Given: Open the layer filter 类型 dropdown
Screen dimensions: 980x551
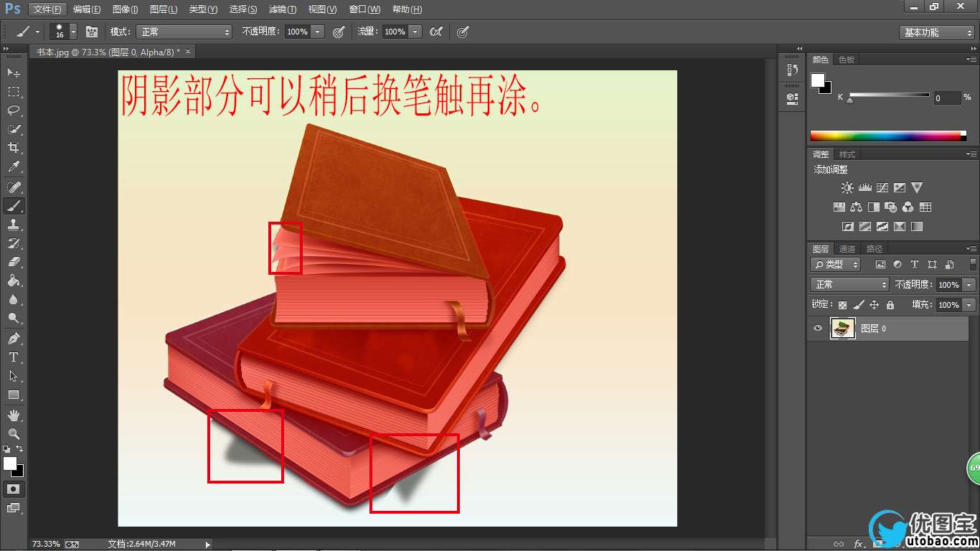Looking at the screenshot, I should (836, 264).
